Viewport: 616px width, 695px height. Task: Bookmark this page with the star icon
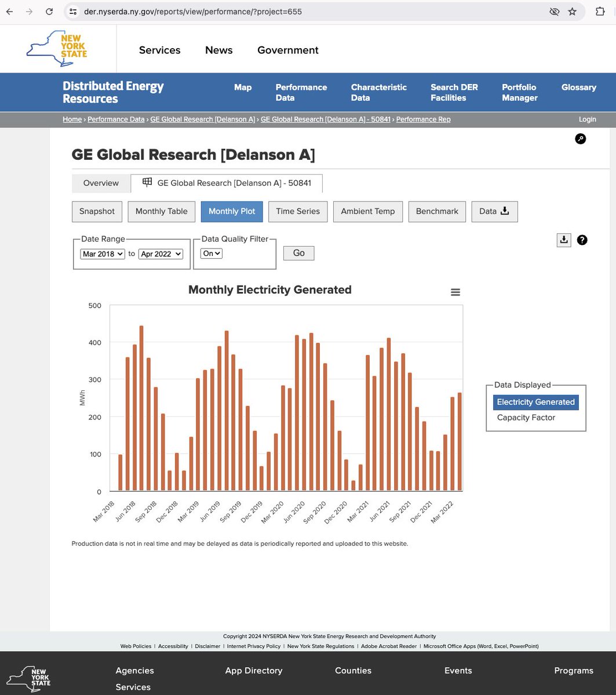tap(573, 12)
